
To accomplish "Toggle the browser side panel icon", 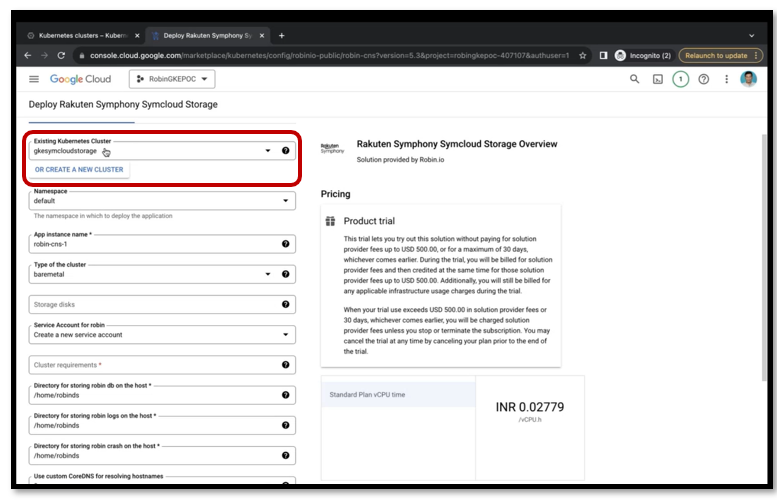I will point(603,56).
